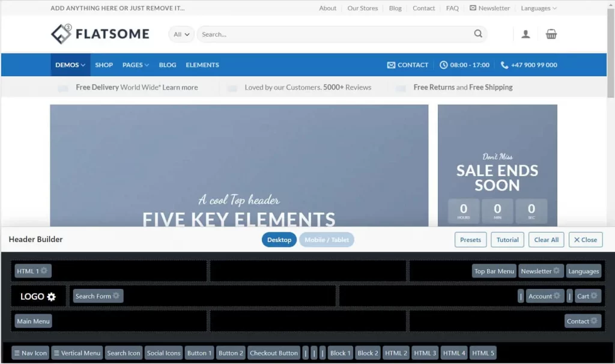Click the shopping cart icon in site header

551,34
